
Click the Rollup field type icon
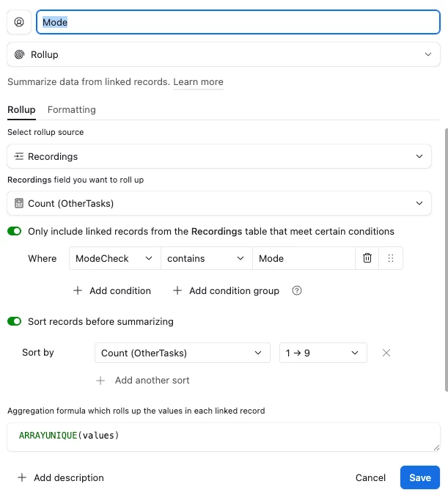(19, 54)
